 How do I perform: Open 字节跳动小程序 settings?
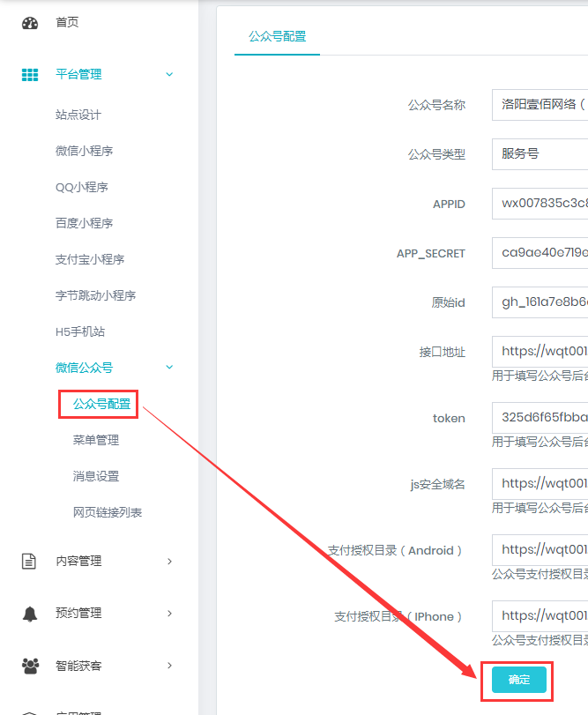pos(96,295)
